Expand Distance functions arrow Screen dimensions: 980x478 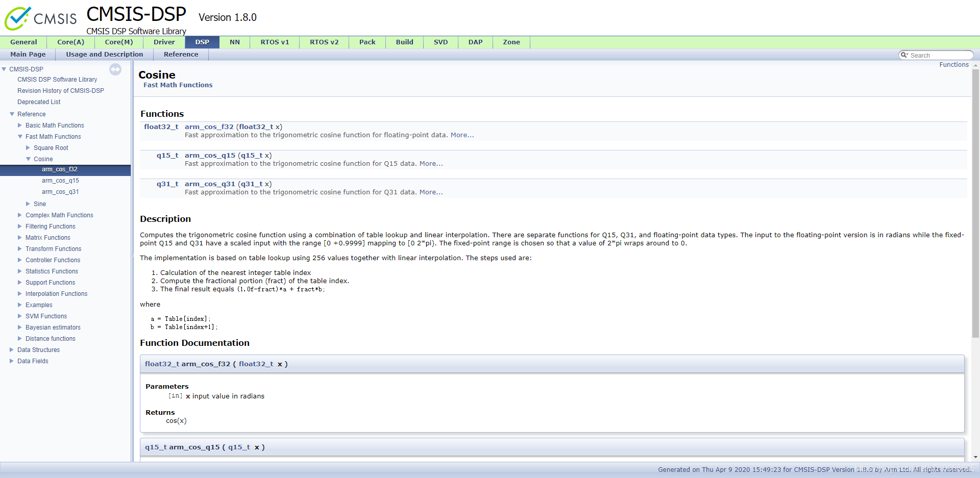point(20,339)
